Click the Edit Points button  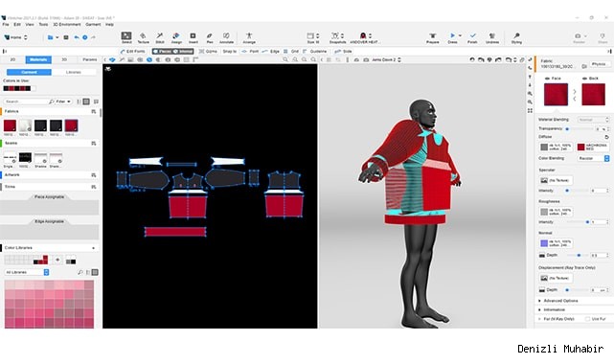[x=133, y=52]
